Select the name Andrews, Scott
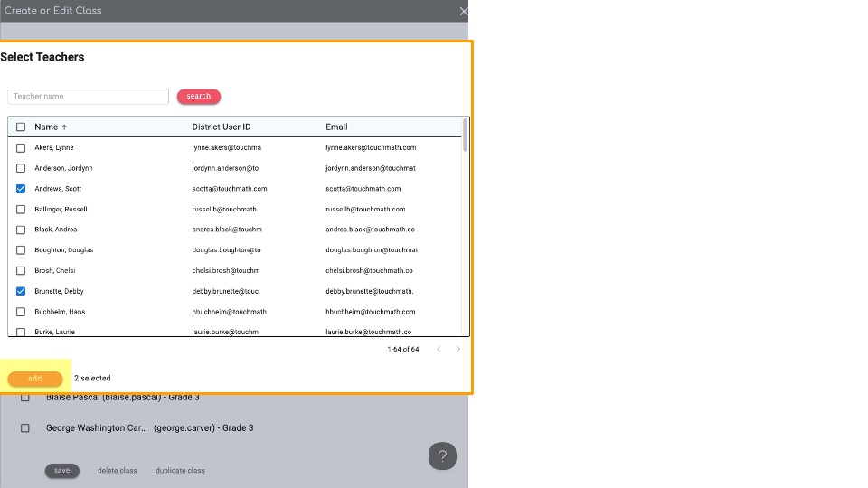The height and width of the screenshot is (488, 868). 58,189
